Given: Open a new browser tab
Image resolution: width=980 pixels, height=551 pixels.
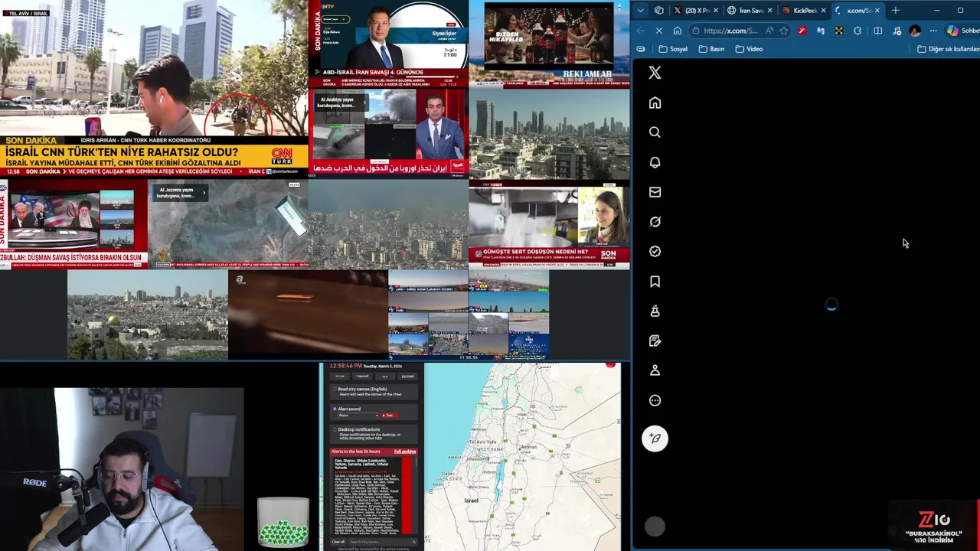Looking at the screenshot, I should tap(895, 11).
